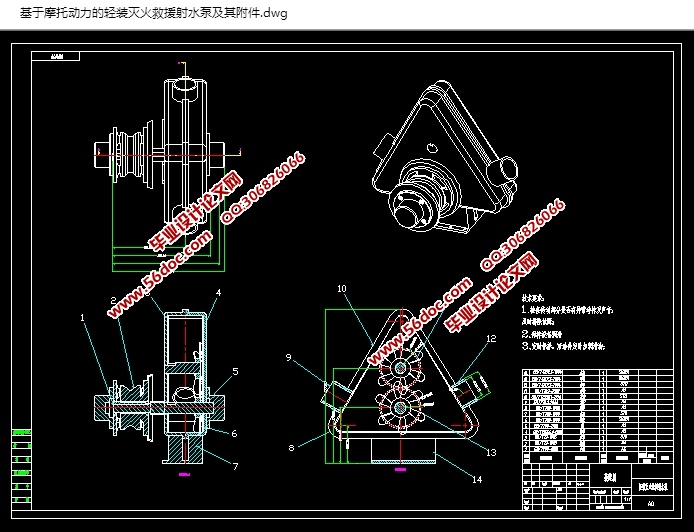Click part callout number 5
This screenshot has height=532, width=694.
click(234, 371)
